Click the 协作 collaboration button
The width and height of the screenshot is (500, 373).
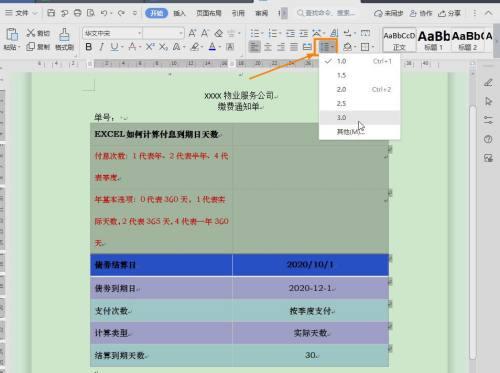(421, 13)
